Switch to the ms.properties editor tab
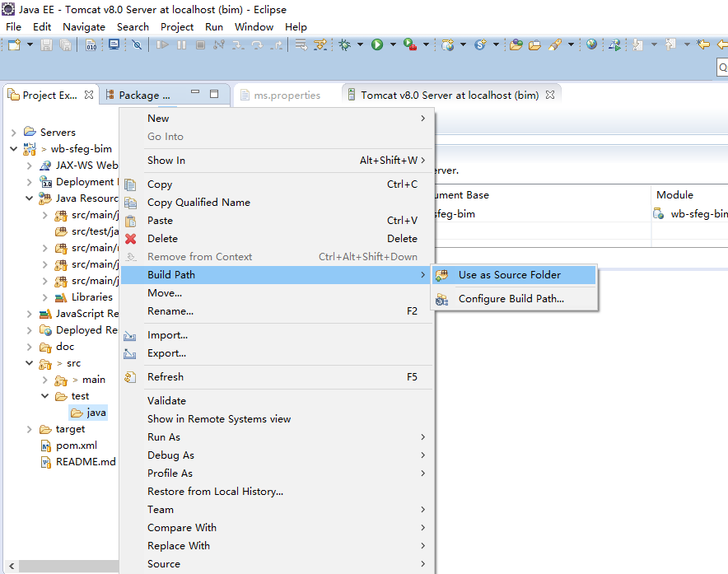 [x=281, y=96]
